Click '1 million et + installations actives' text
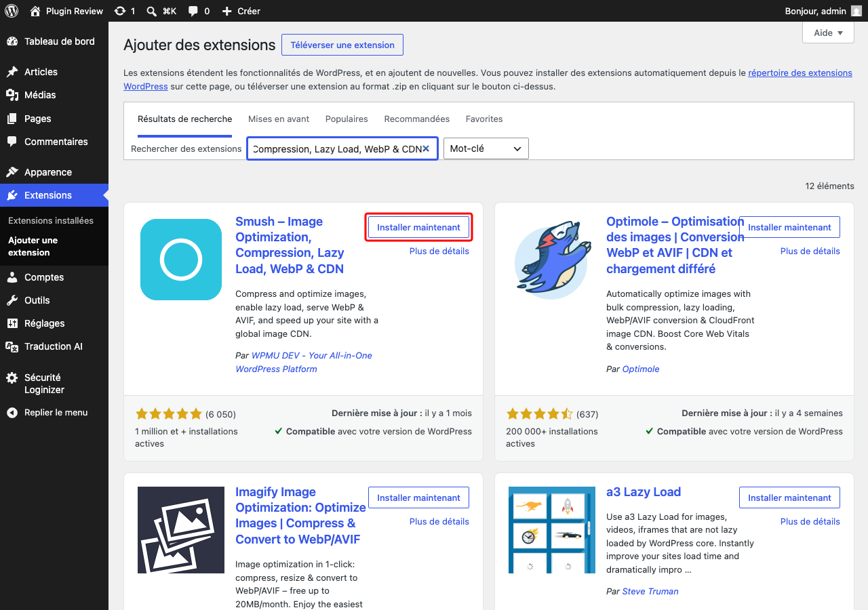Image resolution: width=868 pixels, height=610 pixels. [186, 438]
